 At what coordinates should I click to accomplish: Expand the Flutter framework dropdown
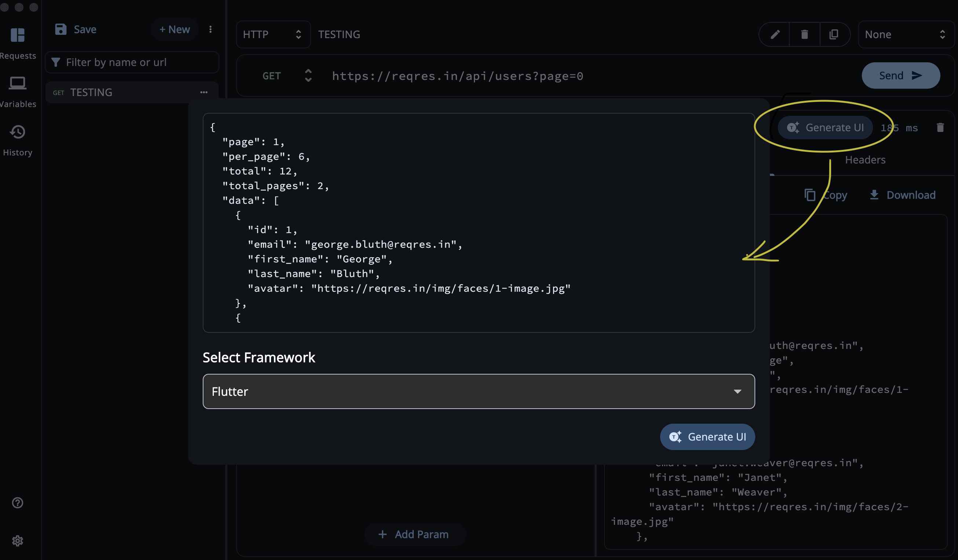tap(478, 391)
